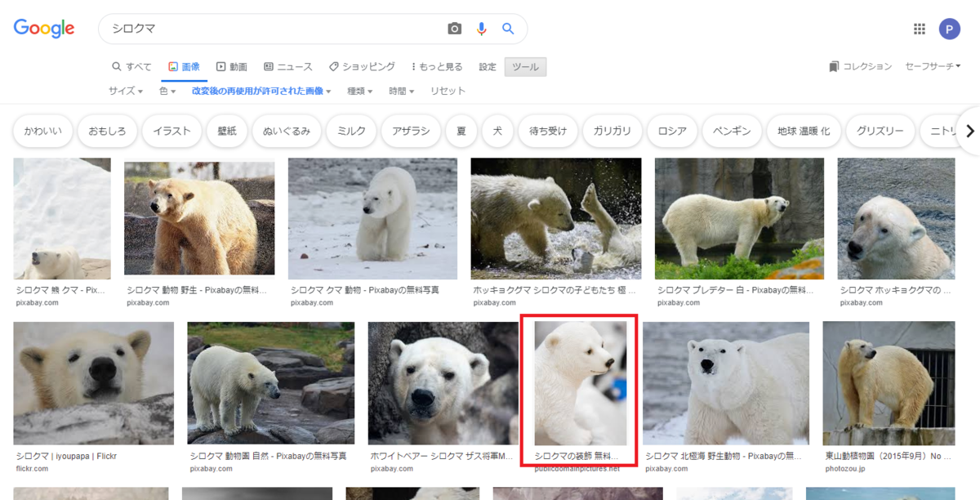Click the Google logo
Viewport: 980px width, 500px height.
44,29
